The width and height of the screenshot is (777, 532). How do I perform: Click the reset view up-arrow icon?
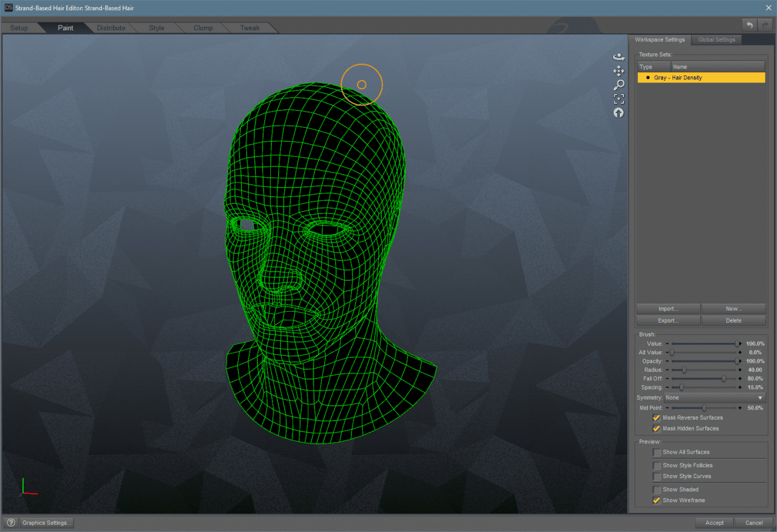click(x=619, y=113)
